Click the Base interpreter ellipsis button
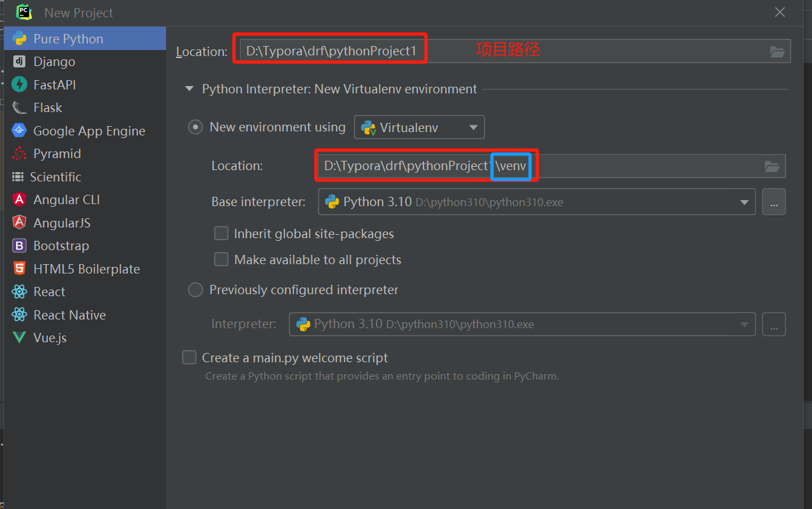The height and width of the screenshot is (509, 812). [x=773, y=202]
